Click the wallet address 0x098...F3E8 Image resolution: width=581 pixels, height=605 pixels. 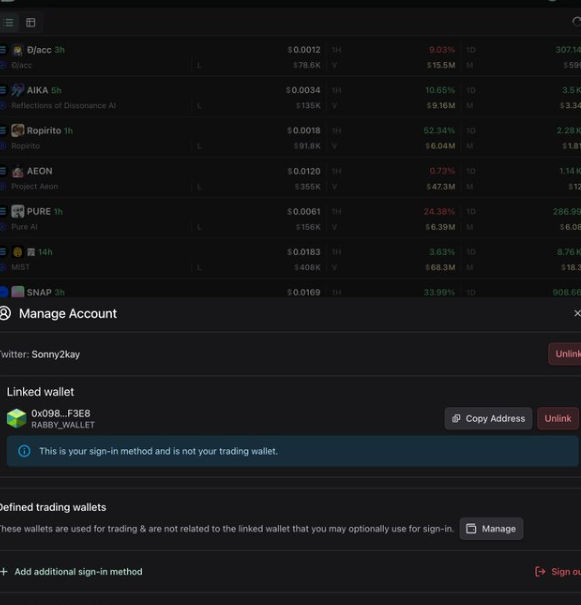tap(61, 414)
